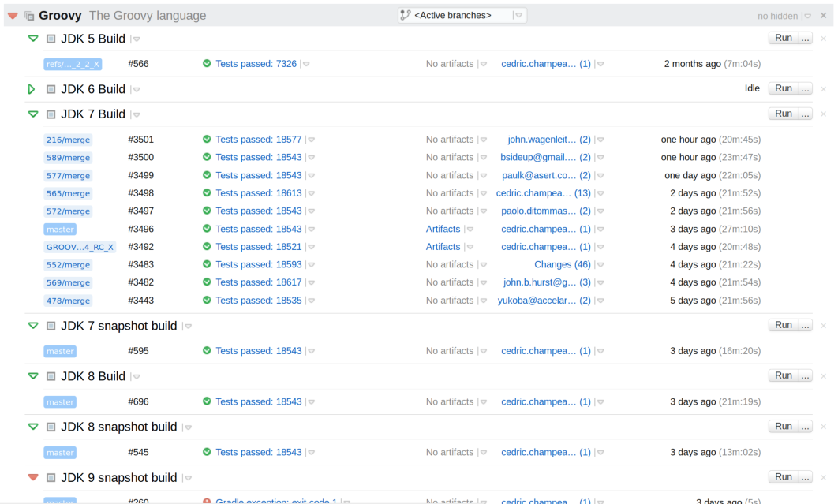Viewport: 838px width, 504px height.
Task: Click green success icon for build #3501
Action: [207, 139]
